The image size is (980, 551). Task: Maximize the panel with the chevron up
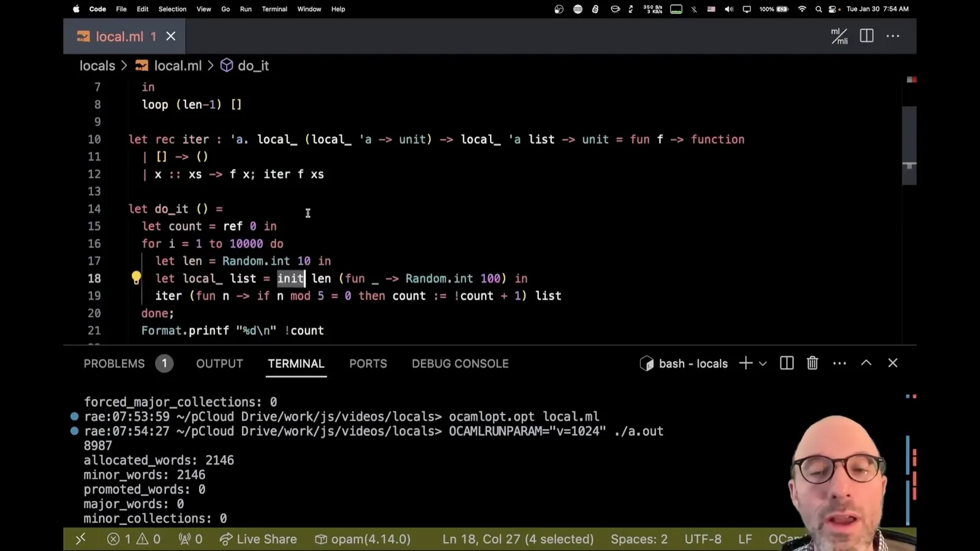pyautogui.click(x=866, y=363)
